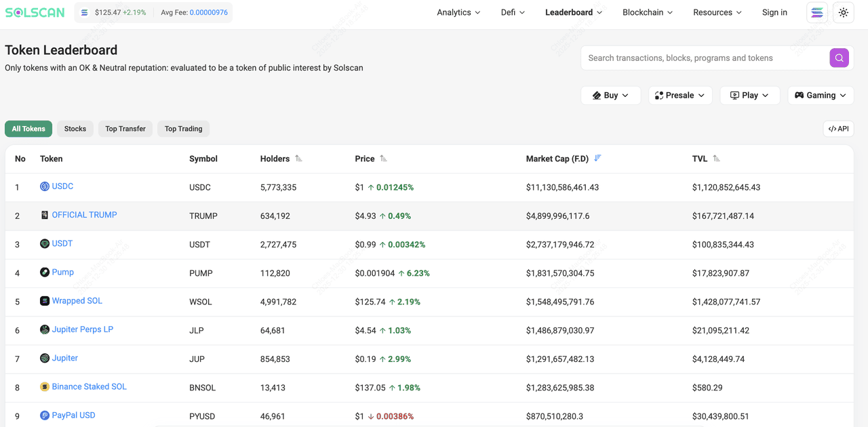This screenshot has width=868, height=427.
Task: Select the Top Trading tab
Action: 183,129
